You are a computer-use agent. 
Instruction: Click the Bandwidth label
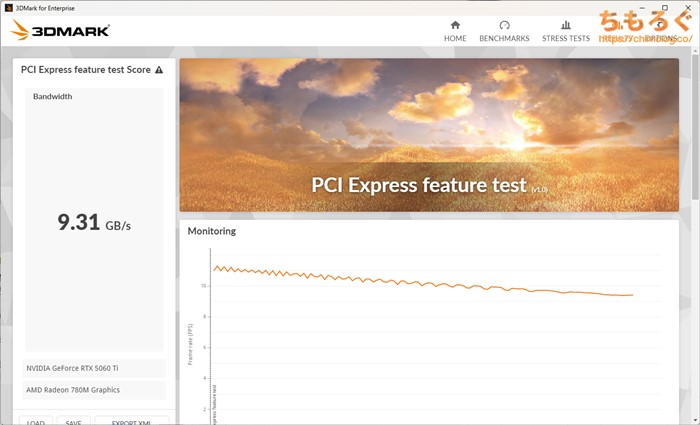(x=52, y=96)
